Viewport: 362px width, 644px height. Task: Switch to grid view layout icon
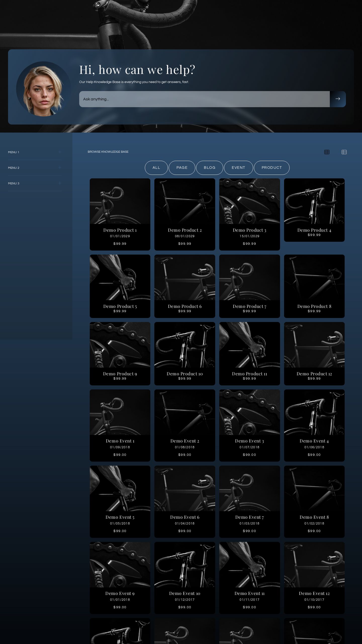(x=327, y=152)
